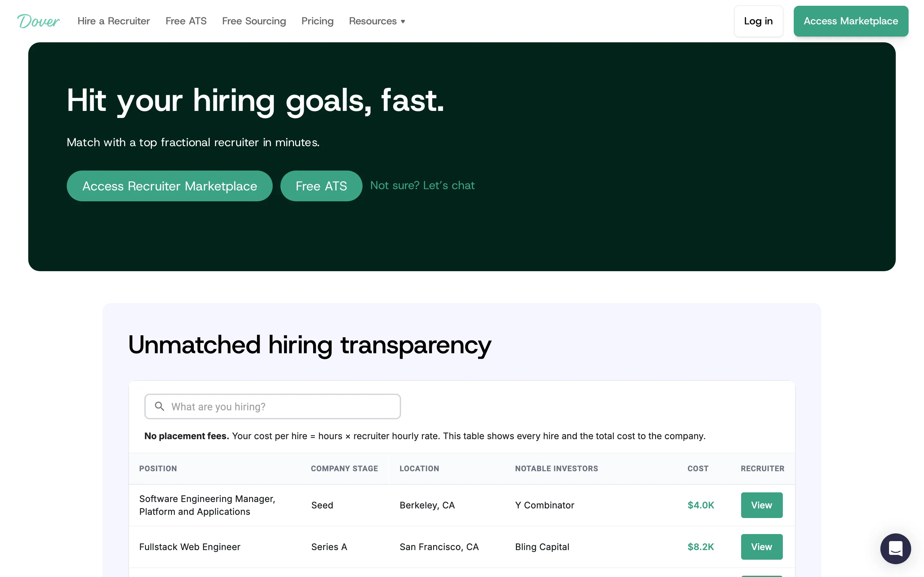View recruiter for Fullstack Web Engineer row
The width and height of the screenshot is (924, 577).
[761, 547]
